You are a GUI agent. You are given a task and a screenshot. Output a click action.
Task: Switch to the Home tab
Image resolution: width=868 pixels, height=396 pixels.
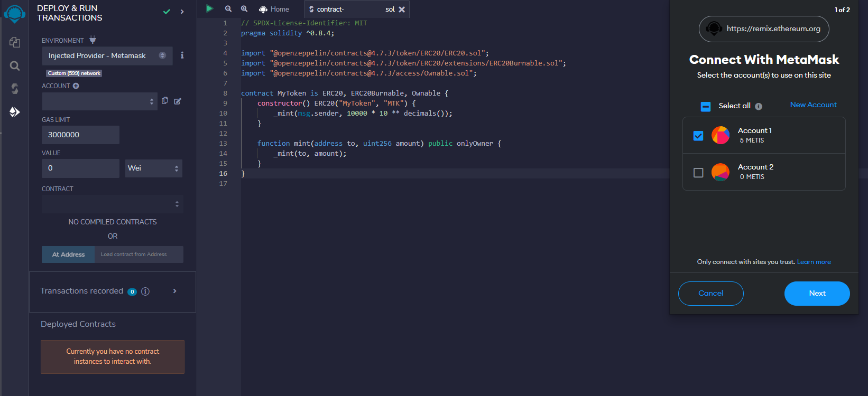coord(274,10)
